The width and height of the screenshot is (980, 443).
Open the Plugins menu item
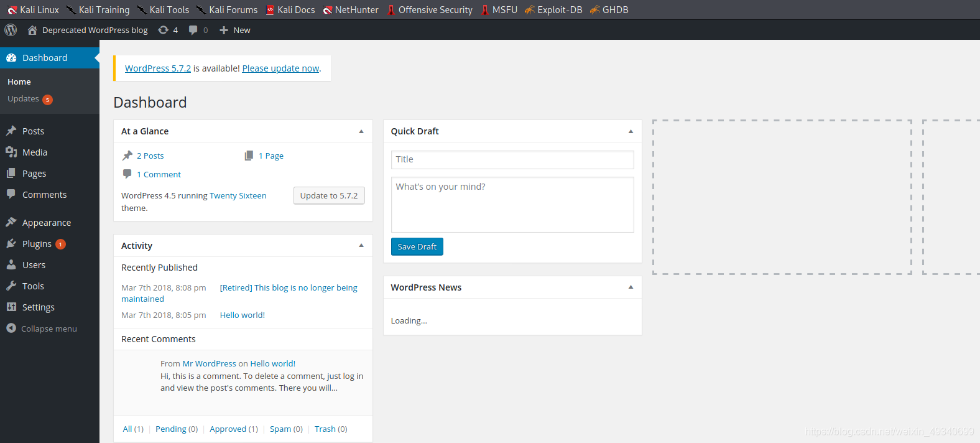(37, 244)
